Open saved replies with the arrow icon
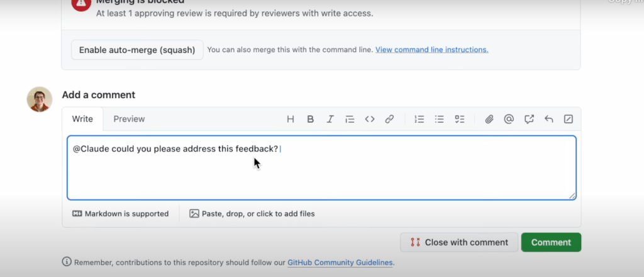 [x=548, y=119]
